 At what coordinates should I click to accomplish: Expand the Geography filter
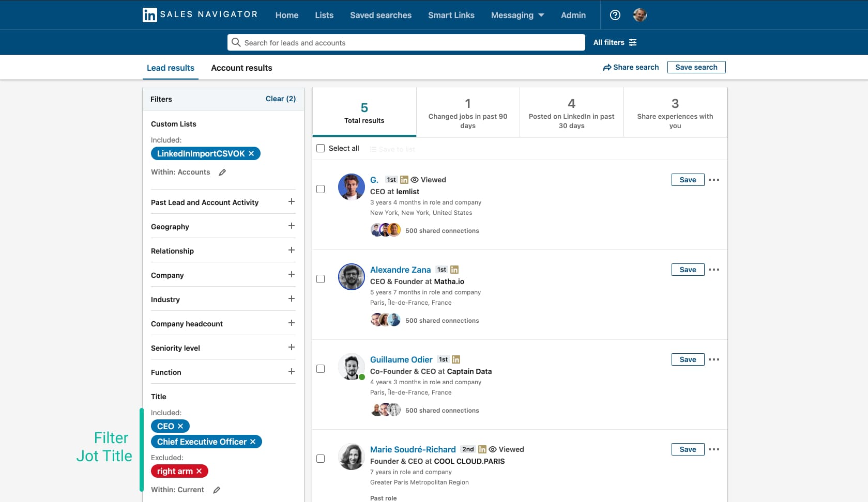coord(292,226)
